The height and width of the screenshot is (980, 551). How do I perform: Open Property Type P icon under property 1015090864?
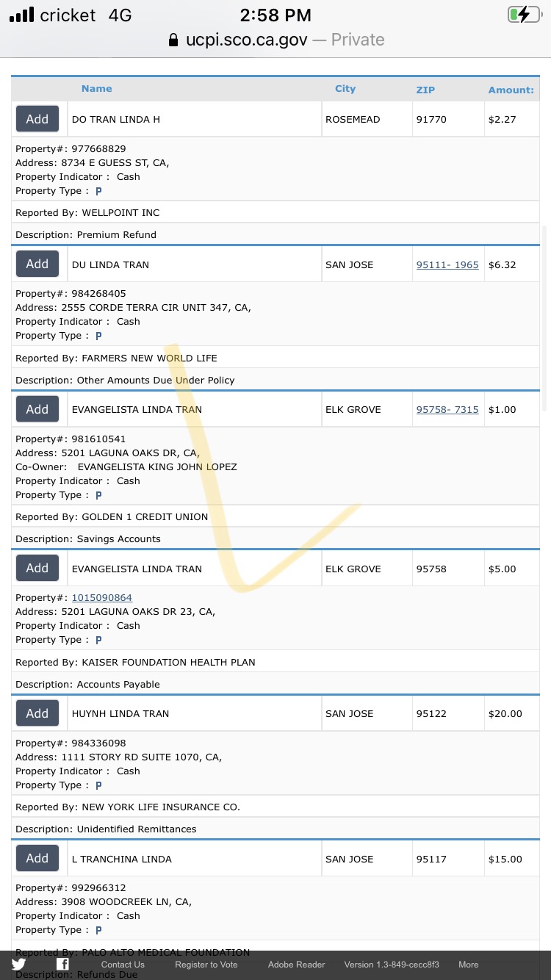coord(98,640)
